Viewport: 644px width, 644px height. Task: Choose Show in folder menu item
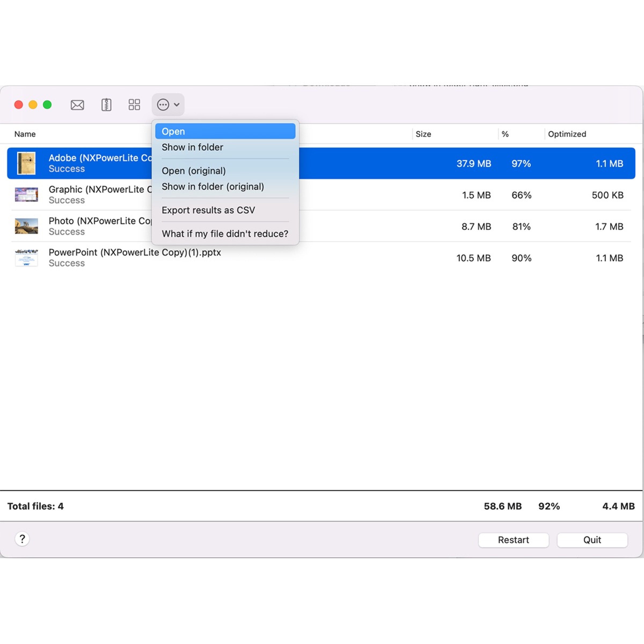pos(192,147)
